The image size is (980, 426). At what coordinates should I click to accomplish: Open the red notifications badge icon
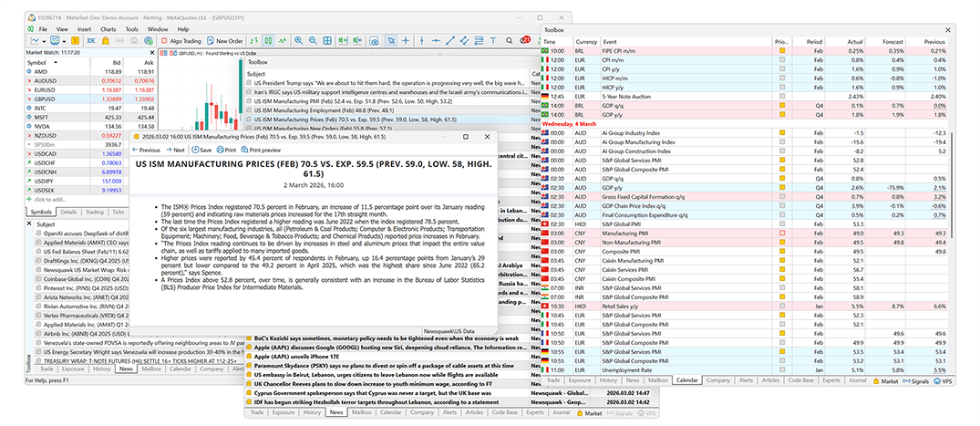pyautogui.click(x=525, y=40)
